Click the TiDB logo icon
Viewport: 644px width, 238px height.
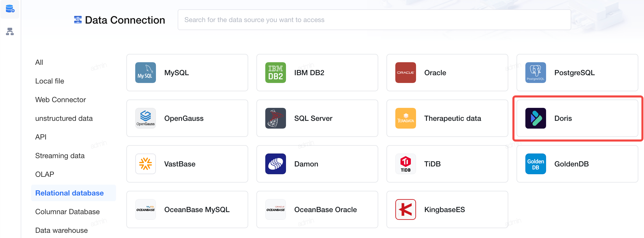coord(406,164)
